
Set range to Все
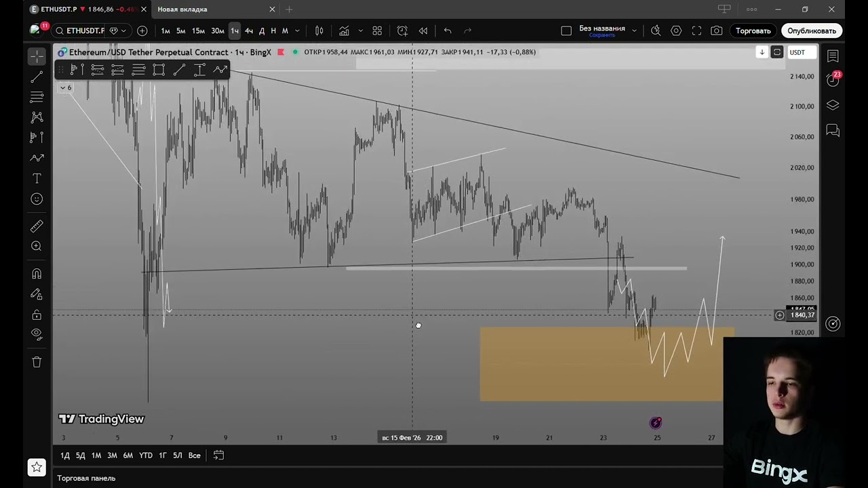[194, 455]
